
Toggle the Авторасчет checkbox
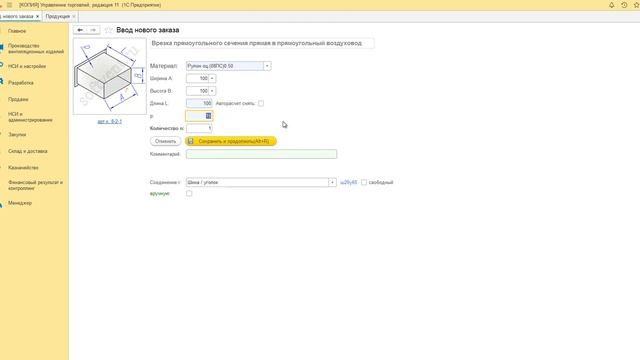[x=261, y=104]
